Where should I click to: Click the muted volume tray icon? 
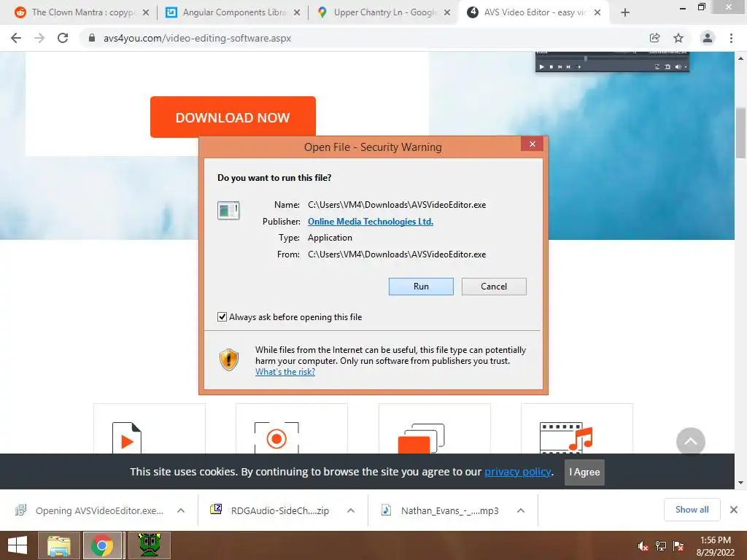tap(643, 546)
